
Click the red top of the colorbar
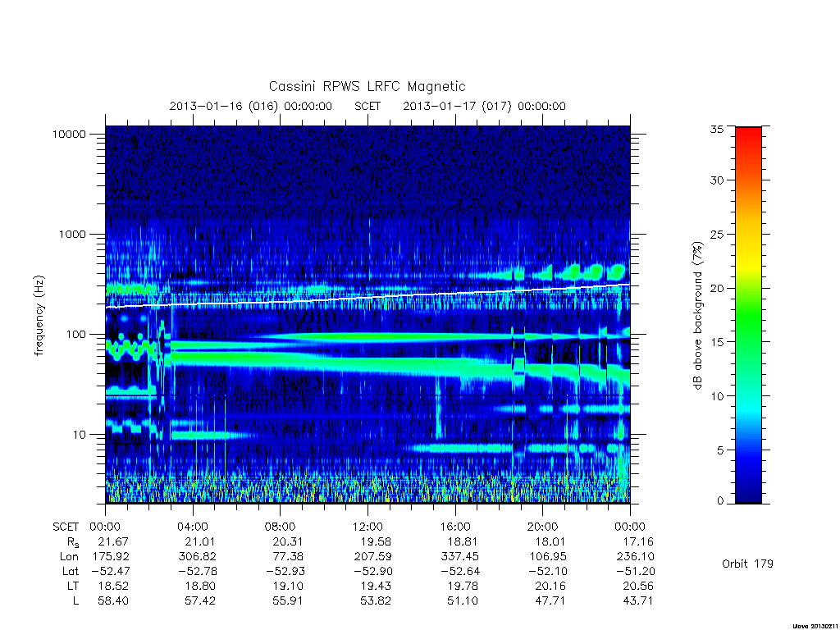tap(748, 137)
